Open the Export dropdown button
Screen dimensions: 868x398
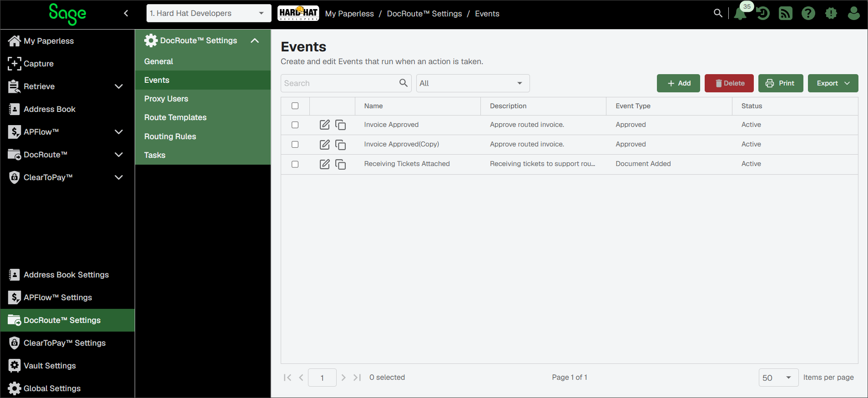click(x=833, y=83)
